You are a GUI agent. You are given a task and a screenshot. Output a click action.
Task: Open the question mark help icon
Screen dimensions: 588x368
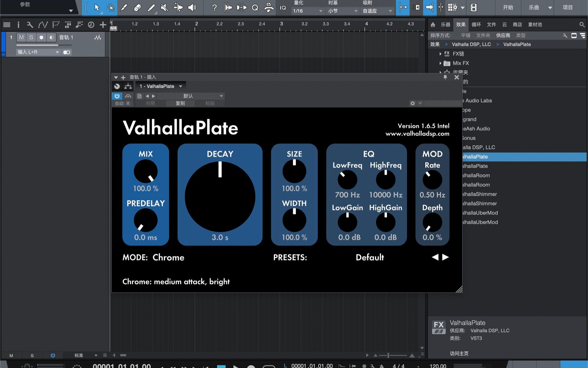214,7
